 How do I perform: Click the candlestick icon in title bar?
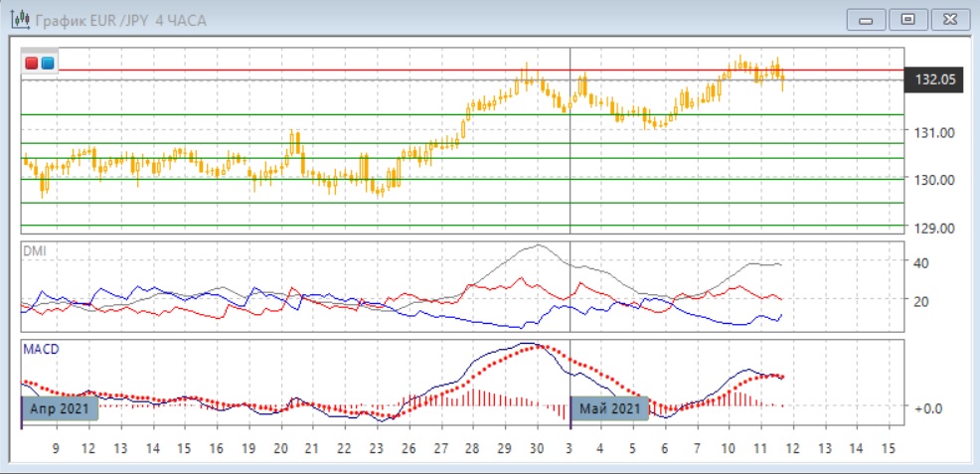(18, 19)
